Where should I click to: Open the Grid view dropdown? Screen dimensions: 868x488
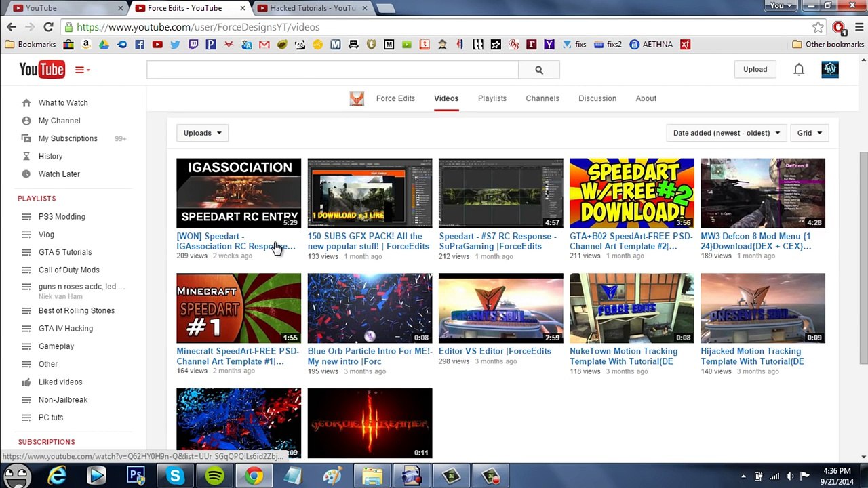point(810,133)
